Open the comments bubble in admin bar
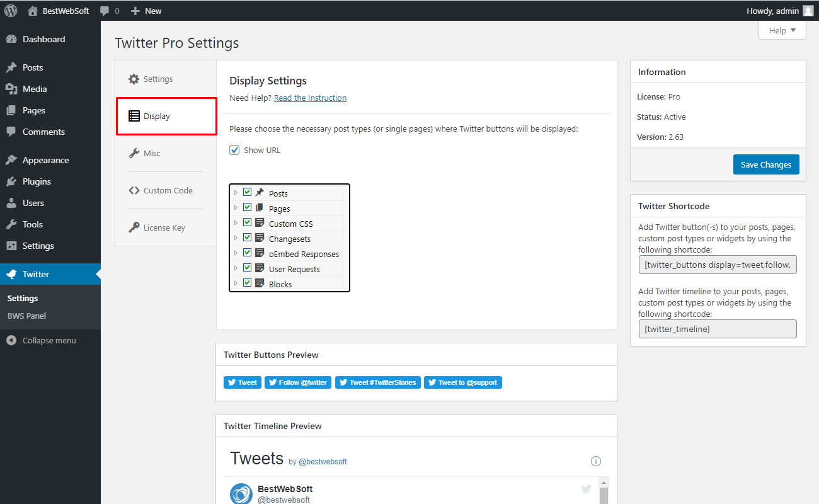Image resolution: width=819 pixels, height=504 pixels. (105, 11)
